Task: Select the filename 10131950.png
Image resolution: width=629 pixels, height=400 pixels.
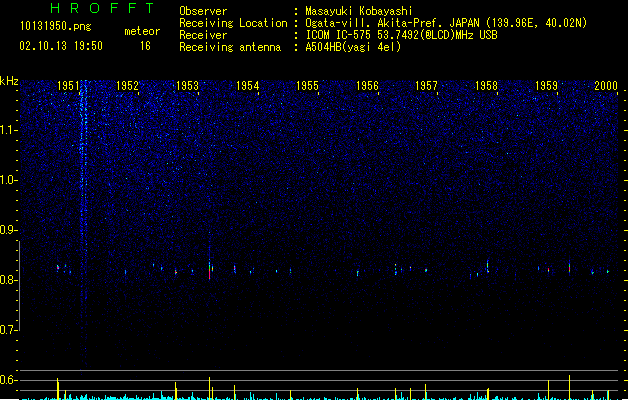Action: click(x=56, y=26)
